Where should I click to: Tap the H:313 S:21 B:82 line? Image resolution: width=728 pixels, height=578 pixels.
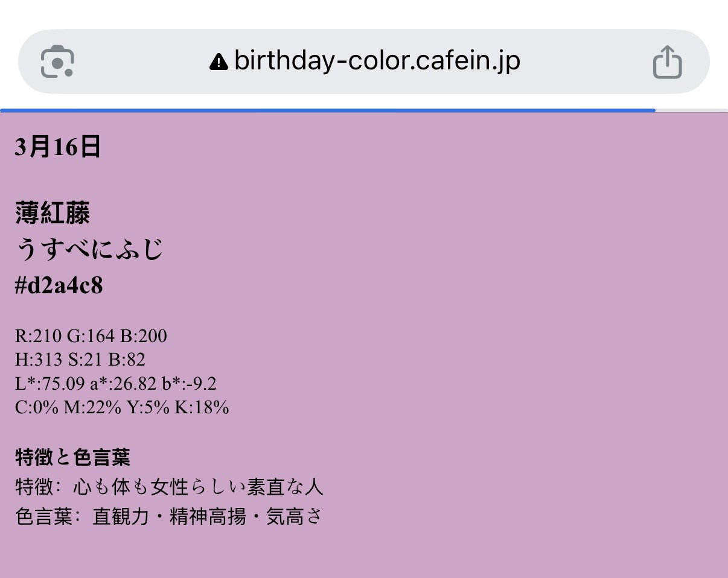80,360
